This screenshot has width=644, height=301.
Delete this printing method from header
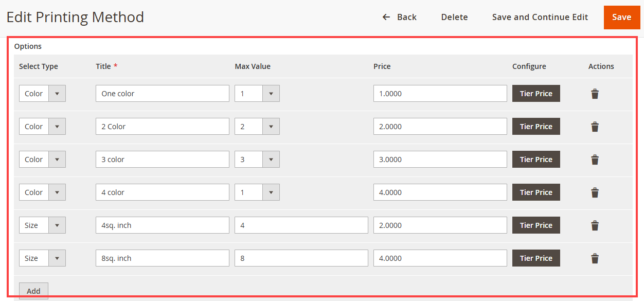(454, 17)
